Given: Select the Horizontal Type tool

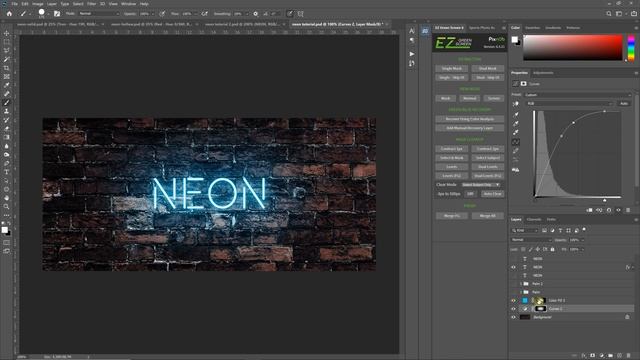Looking at the screenshot, I should click(x=7, y=172).
